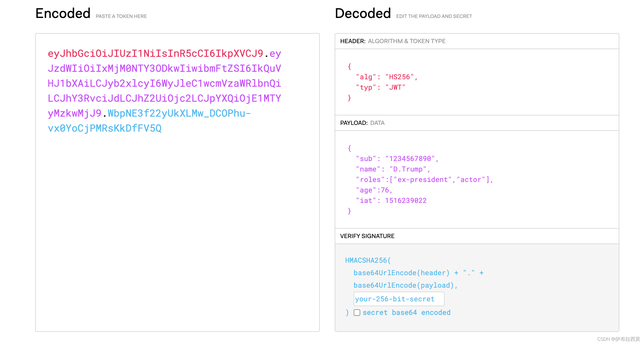The image size is (644, 344).
Task: Click the "age":76 line
Action: coord(374,190)
